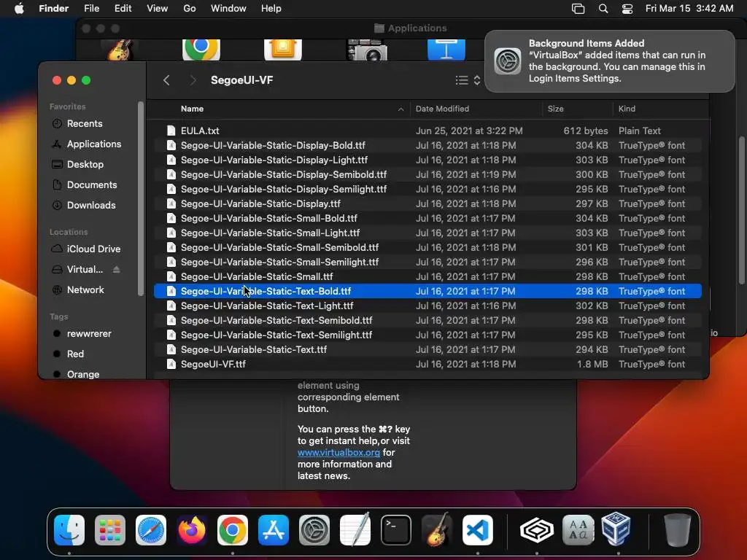Screen dimensions: 747x560
Task: Open Launchpad in the Dock
Action: 110,530
